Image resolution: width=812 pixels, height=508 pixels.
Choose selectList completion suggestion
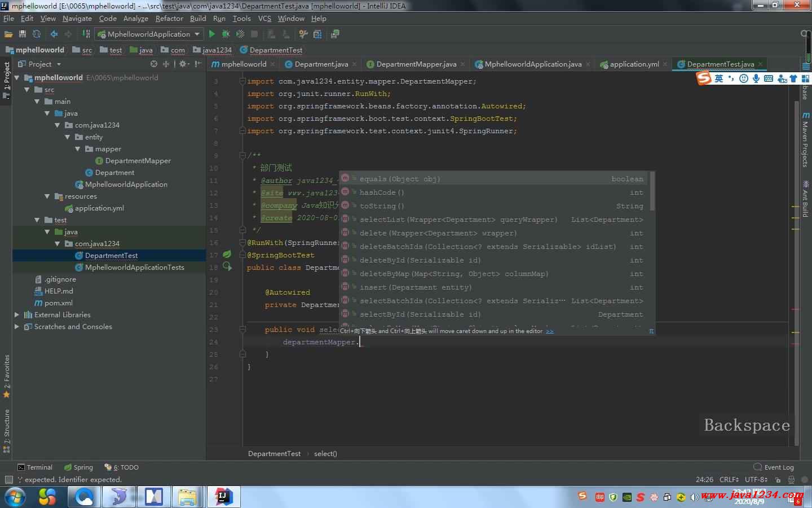pos(495,220)
